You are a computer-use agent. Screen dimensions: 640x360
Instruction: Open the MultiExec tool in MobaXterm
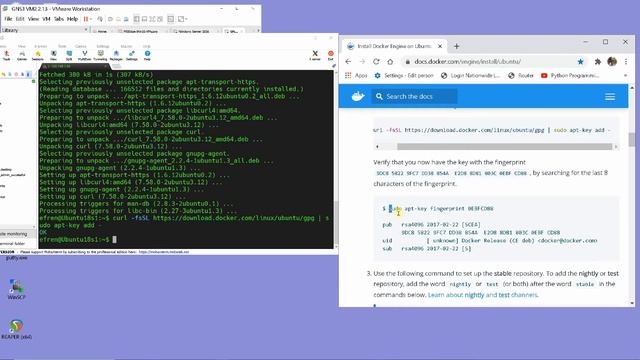(x=84, y=56)
